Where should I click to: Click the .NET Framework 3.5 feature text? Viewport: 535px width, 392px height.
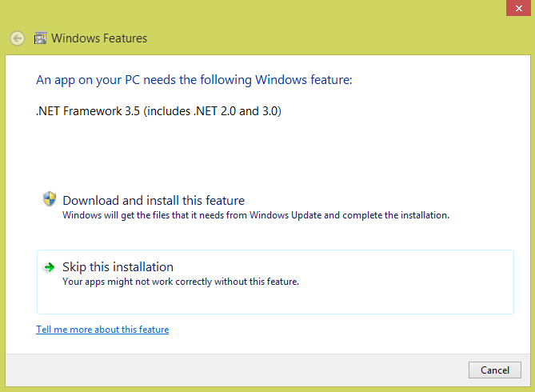point(158,111)
